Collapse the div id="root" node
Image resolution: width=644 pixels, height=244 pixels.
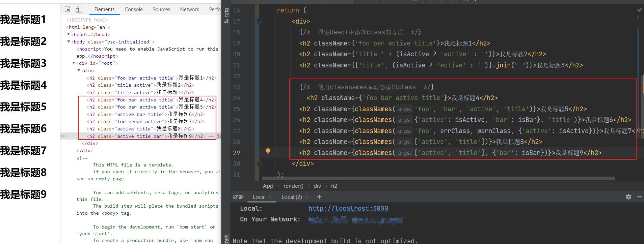[74, 63]
